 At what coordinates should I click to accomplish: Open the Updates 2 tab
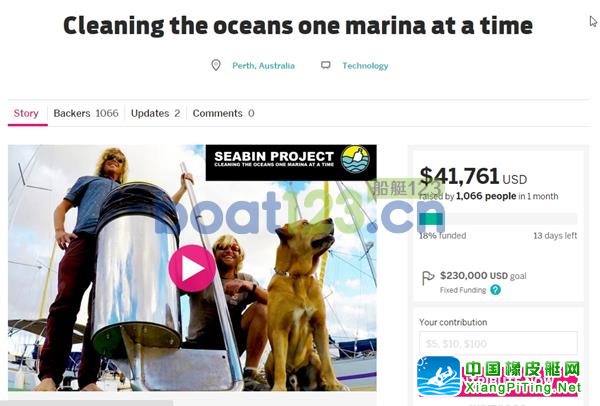[x=155, y=113]
